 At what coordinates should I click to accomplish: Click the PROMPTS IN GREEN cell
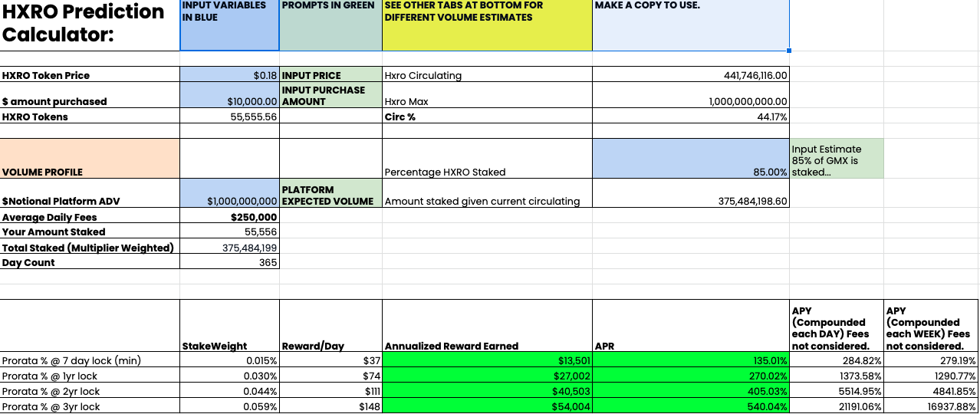[x=331, y=25]
